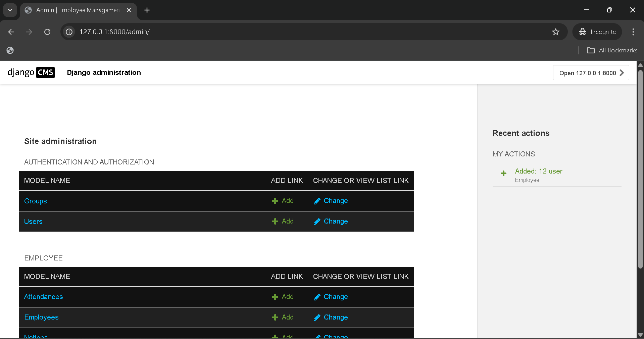
Task: Select the Admin Employee Management tab
Action: pos(77,10)
